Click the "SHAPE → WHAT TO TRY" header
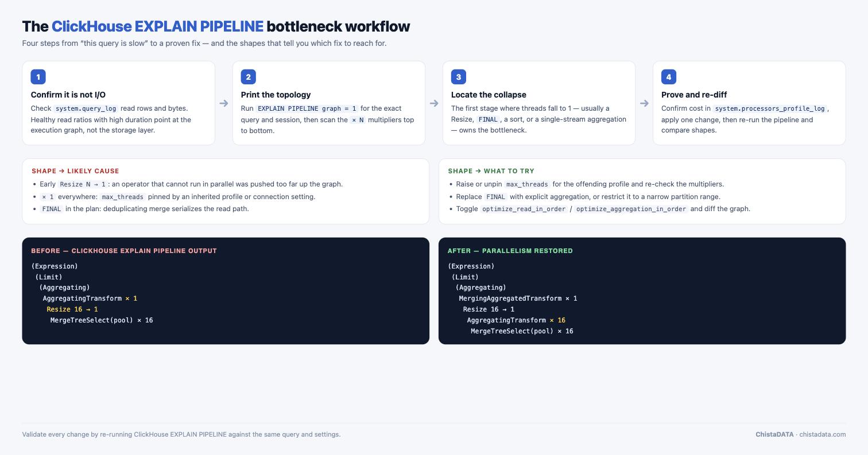The image size is (868, 455). click(491, 171)
